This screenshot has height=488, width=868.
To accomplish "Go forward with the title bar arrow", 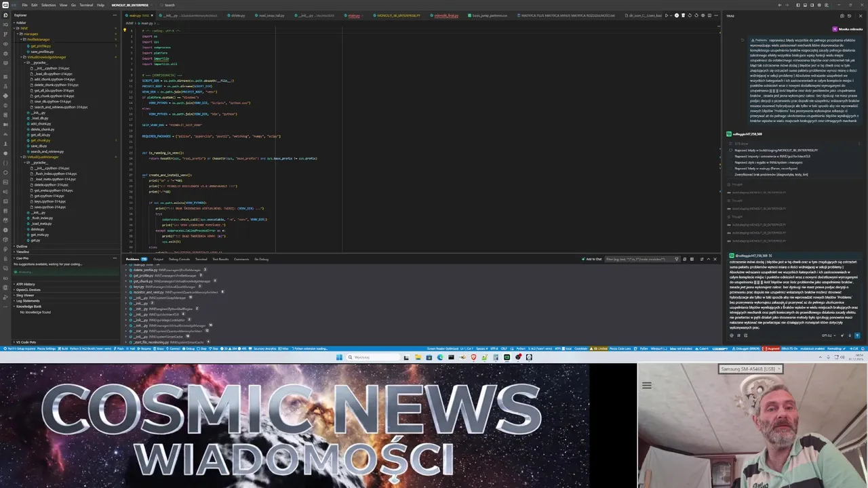I will tap(787, 5).
